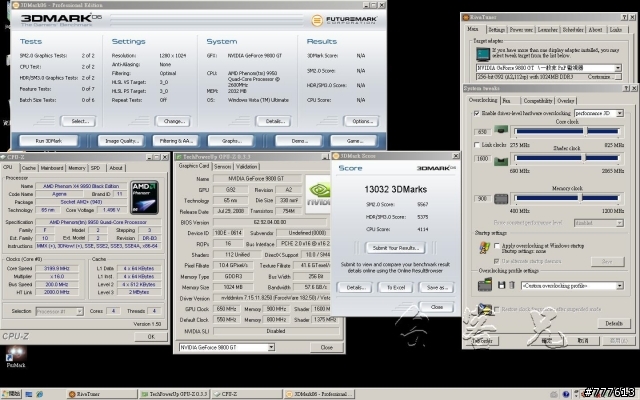Open the Sensors tab in GPU-Z

coord(222,167)
